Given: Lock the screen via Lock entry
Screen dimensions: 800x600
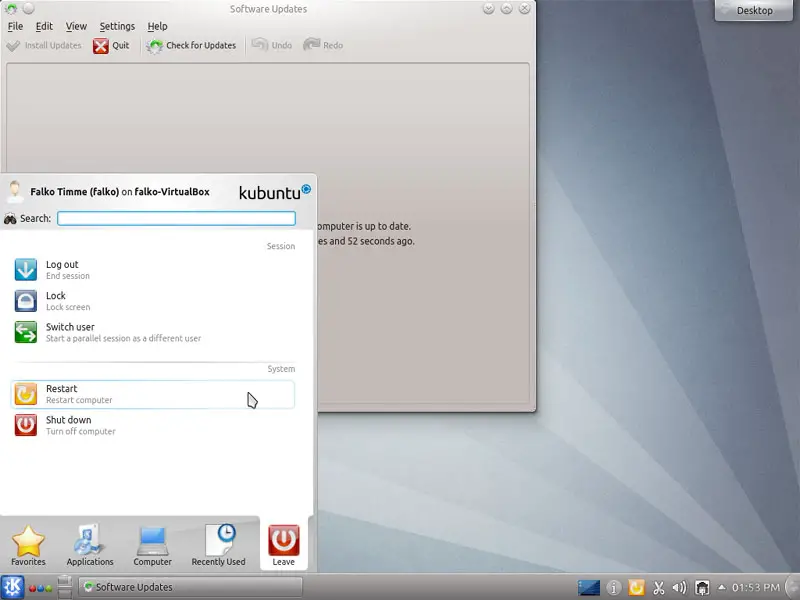Looking at the screenshot, I should [153, 301].
